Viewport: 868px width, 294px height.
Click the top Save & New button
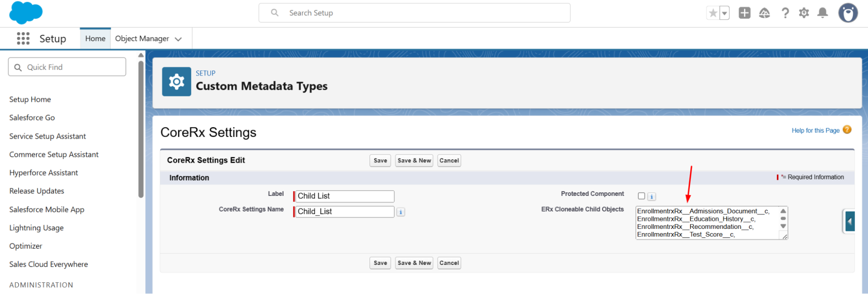[414, 161]
